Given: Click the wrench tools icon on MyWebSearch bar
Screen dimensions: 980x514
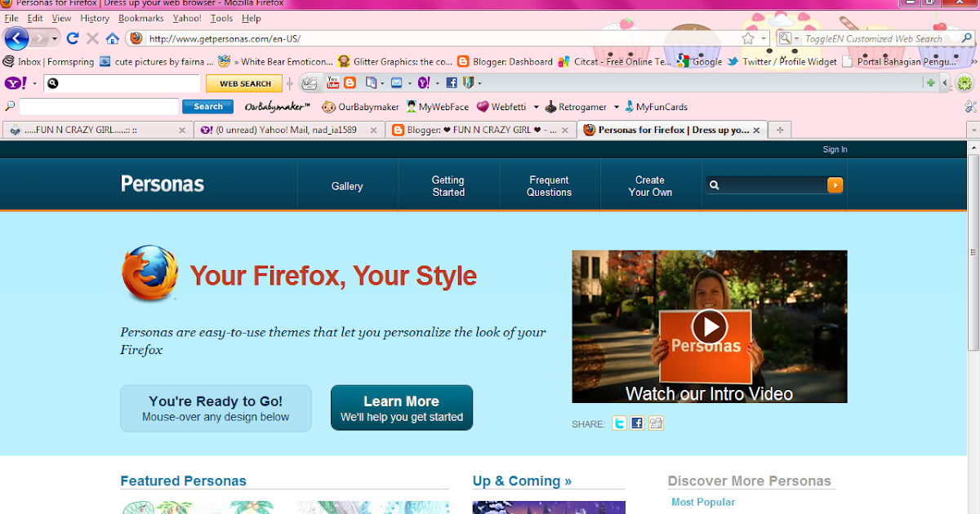Looking at the screenshot, I should tap(970, 107).
